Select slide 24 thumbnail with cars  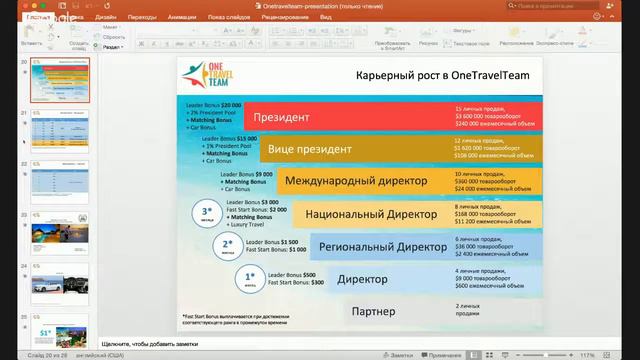(60, 284)
